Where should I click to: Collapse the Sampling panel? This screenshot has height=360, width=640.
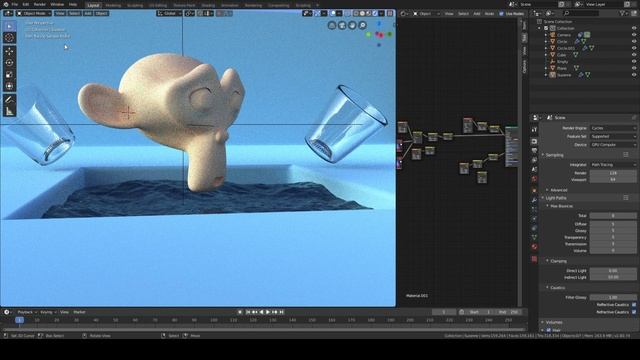554,155
